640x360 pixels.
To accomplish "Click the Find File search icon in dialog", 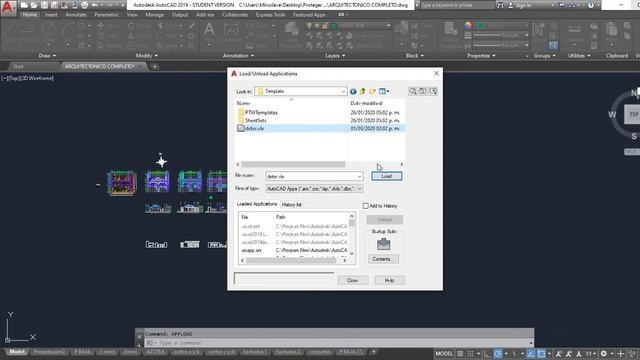I will coord(413,91).
